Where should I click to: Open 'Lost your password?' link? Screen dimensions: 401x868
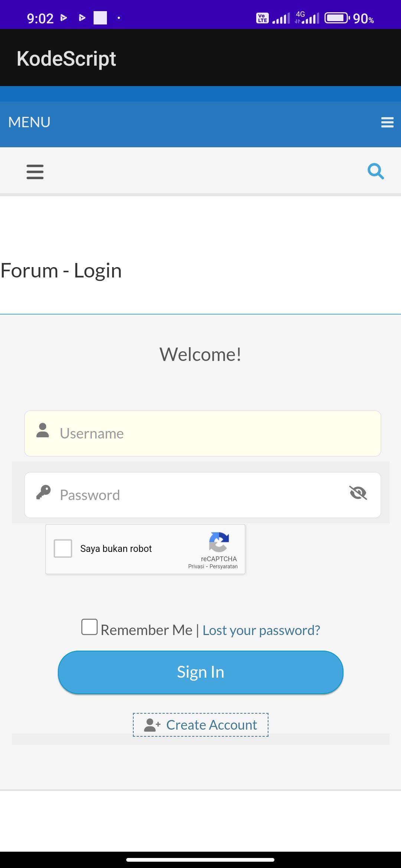[x=261, y=630]
